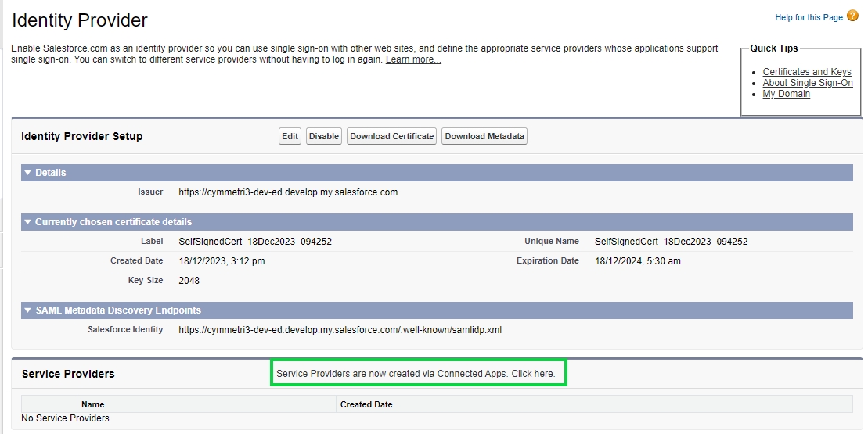Click the Download Metadata button

484,136
